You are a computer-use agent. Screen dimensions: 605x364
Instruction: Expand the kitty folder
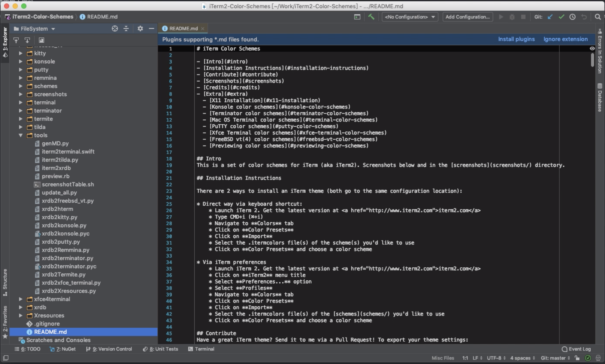pyautogui.click(x=21, y=53)
